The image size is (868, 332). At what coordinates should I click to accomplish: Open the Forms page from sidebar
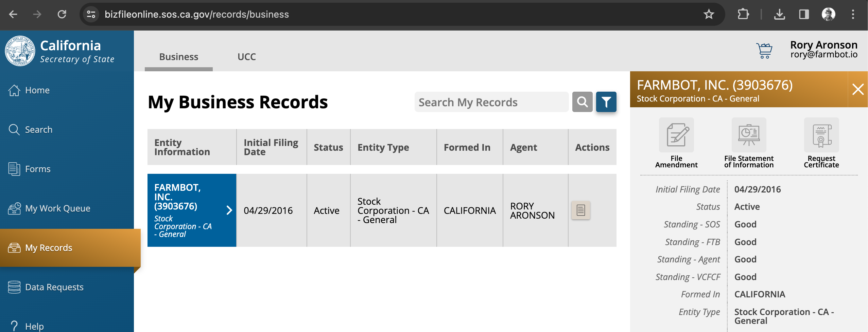[x=38, y=169]
